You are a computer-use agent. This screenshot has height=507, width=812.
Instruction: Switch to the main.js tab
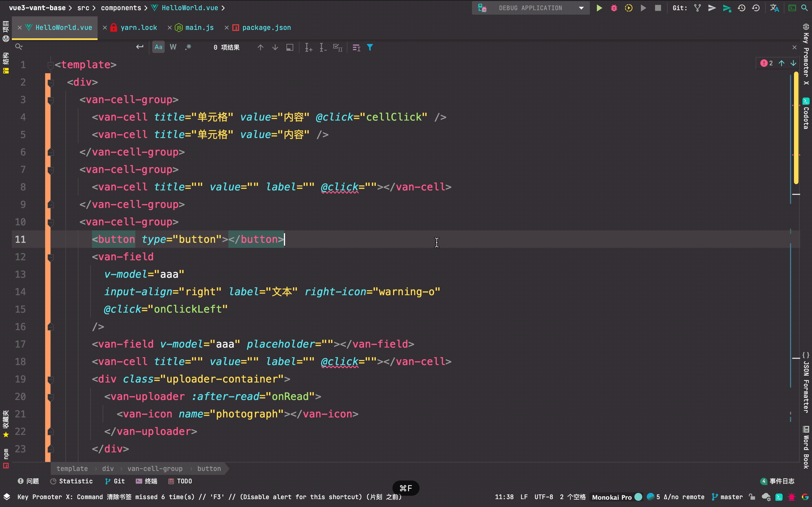point(199,28)
